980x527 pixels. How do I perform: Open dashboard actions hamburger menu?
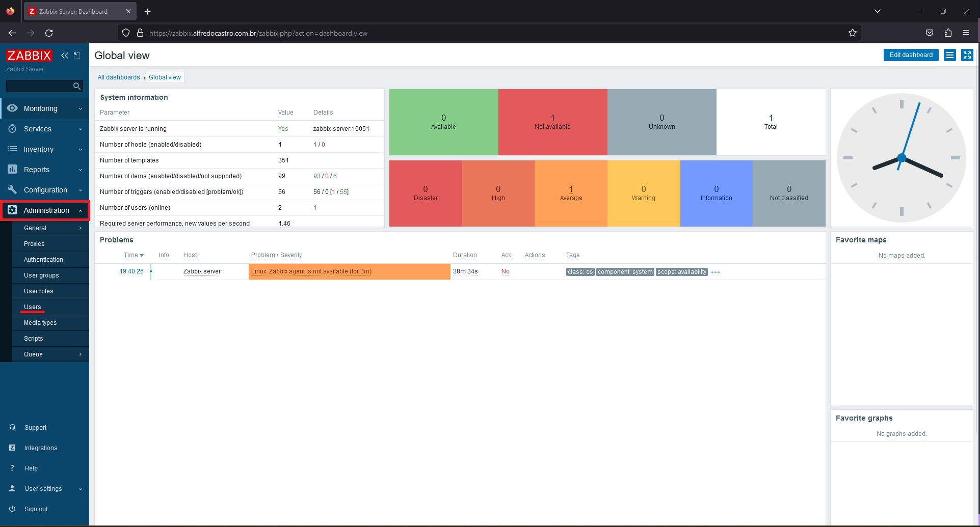[950, 55]
